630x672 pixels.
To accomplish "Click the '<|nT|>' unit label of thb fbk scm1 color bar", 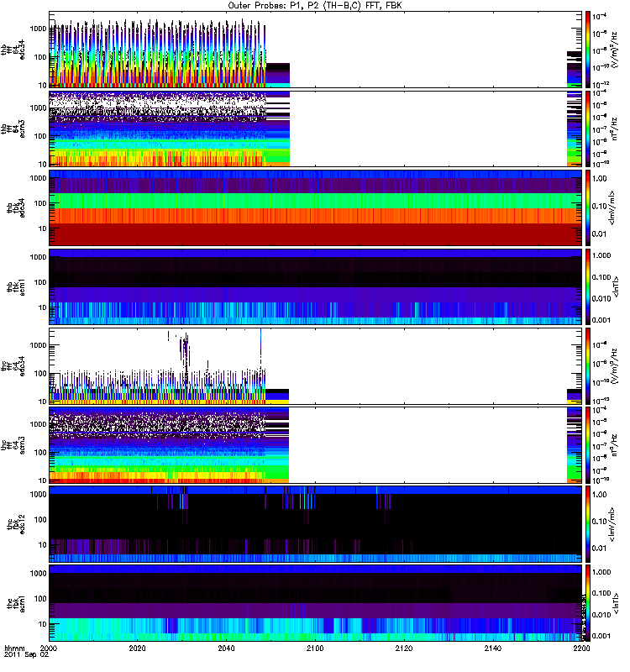I will click(616, 287).
